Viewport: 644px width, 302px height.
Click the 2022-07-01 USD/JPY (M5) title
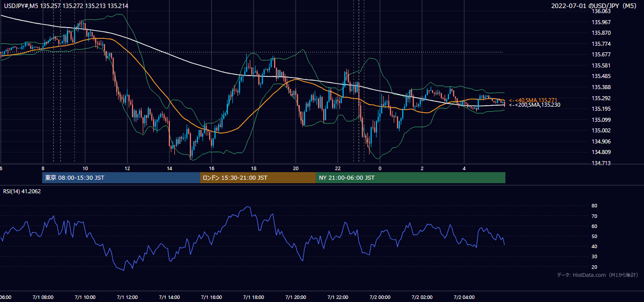595,6
